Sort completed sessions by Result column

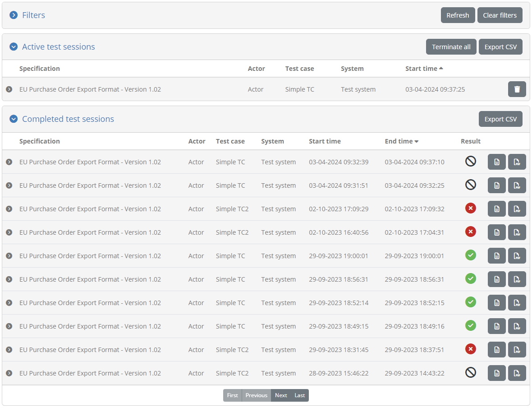(x=470, y=141)
